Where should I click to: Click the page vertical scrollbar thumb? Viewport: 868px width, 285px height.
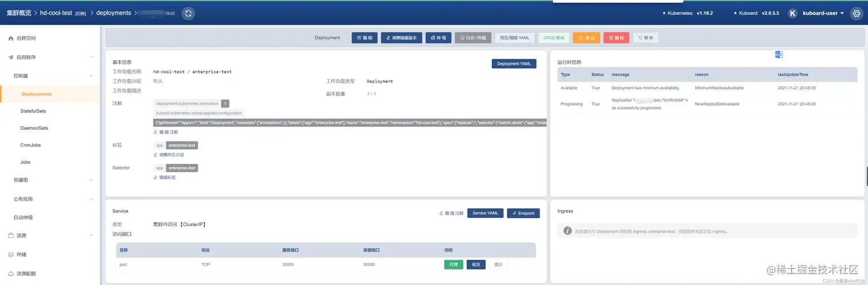click(866, 176)
